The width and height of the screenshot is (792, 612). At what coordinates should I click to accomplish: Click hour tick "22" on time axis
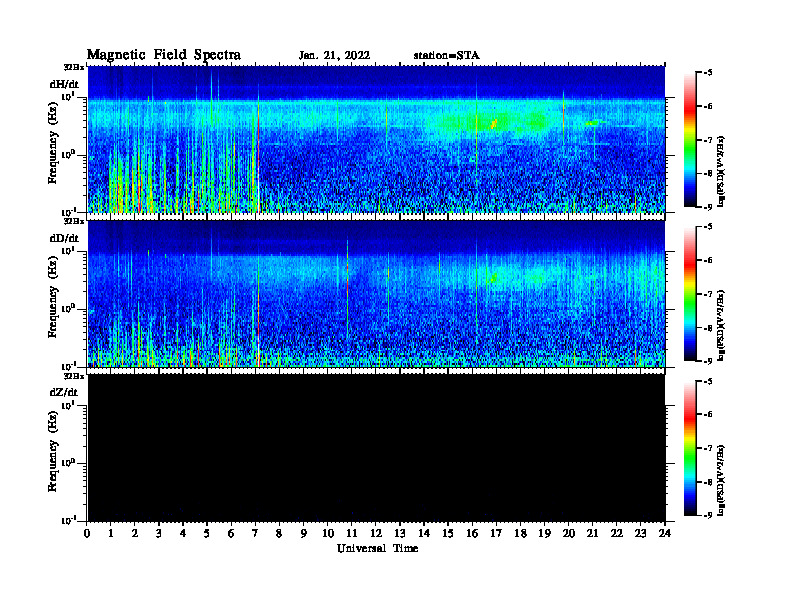tap(616, 534)
